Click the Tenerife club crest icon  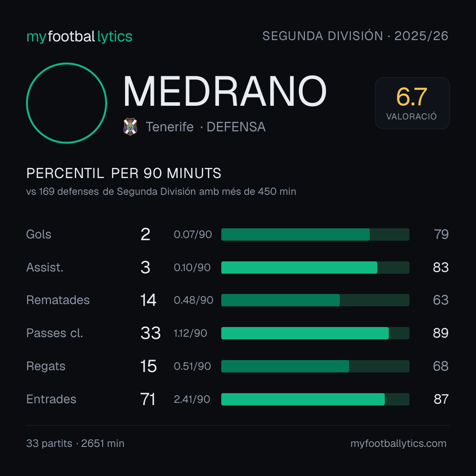[130, 126]
